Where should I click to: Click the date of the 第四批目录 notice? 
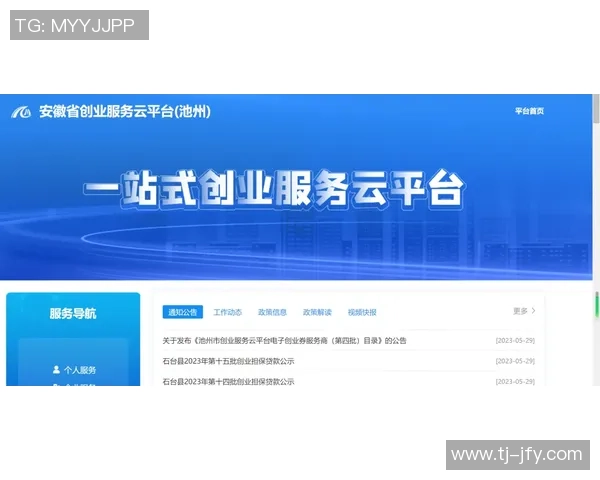pyautogui.click(x=515, y=340)
